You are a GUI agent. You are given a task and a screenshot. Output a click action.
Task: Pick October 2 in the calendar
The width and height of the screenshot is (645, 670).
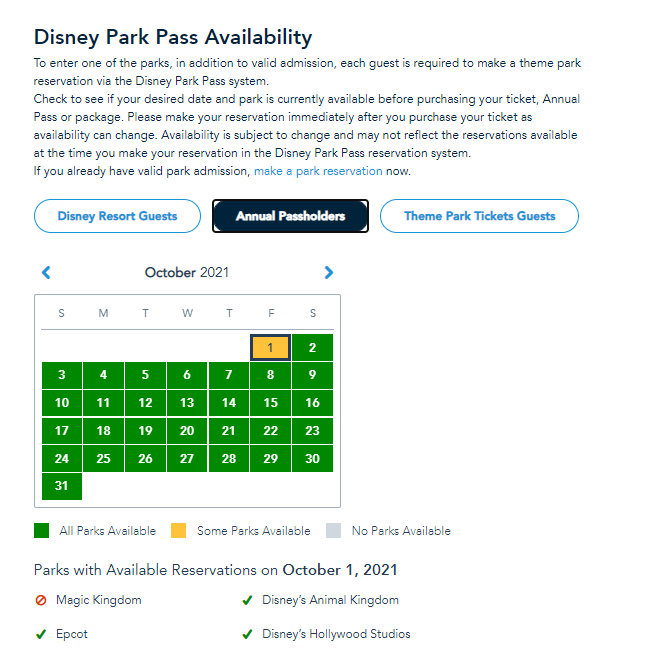(312, 348)
